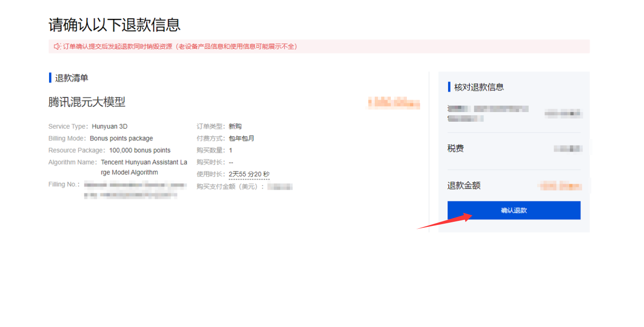Screen dimensions: 644x327
Task: Click the 税费 label in refund panel
Action: tap(455, 148)
